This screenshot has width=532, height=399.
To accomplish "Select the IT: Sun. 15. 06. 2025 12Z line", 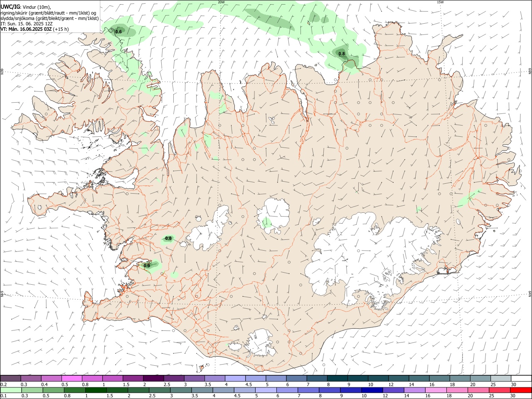I will pos(26,24).
